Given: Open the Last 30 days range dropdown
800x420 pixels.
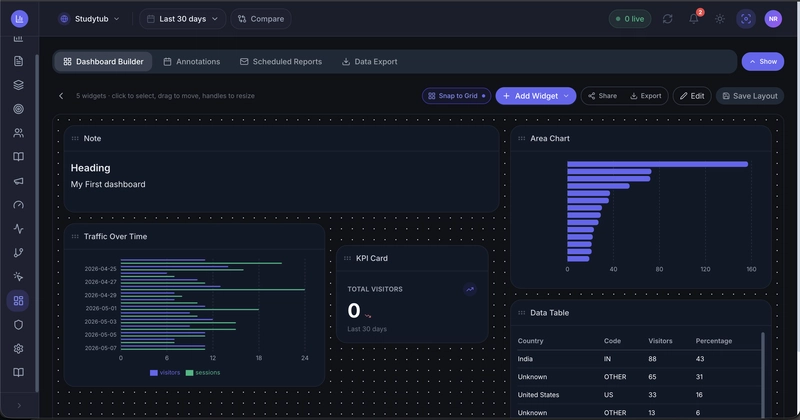Looking at the screenshot, I should coord(183,19).
